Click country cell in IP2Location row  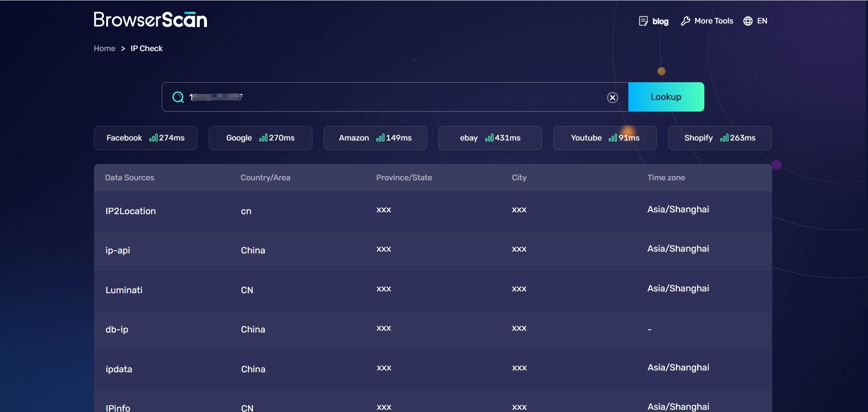pos(246,211)
